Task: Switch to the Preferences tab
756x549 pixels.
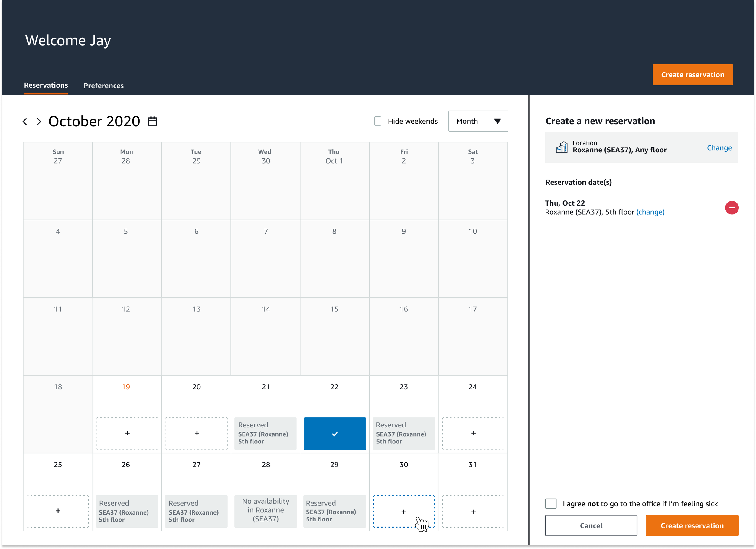Action: click(103, 86)
